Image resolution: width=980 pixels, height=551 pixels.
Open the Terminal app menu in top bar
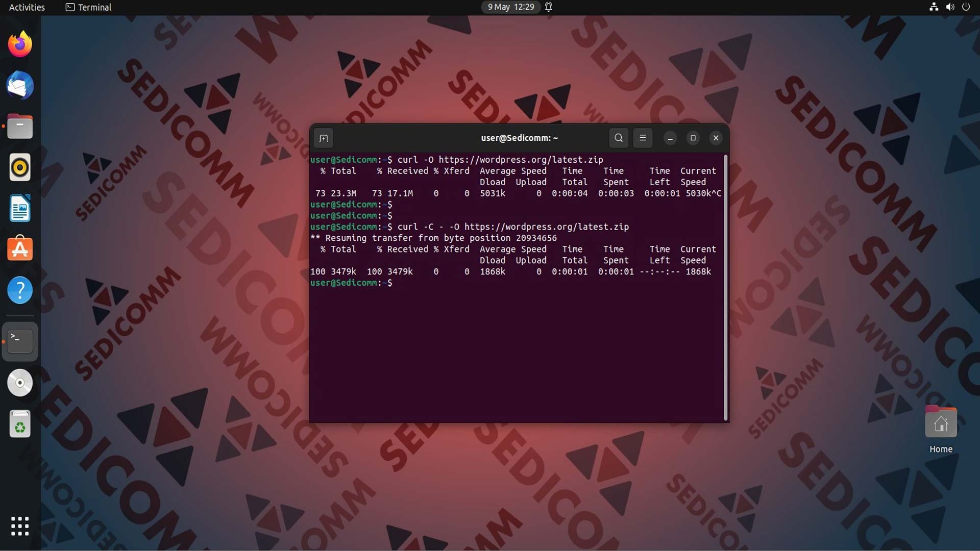(89, 7)
